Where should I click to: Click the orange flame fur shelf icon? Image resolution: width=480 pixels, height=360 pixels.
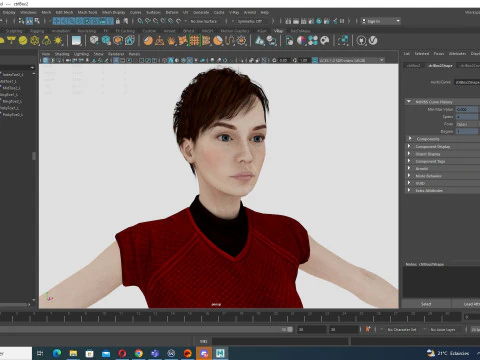(171, 41)
